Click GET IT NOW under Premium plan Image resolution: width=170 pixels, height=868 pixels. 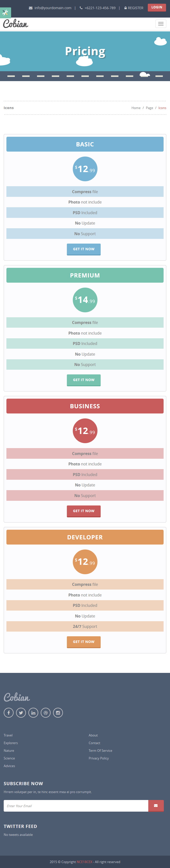(84, 380)
